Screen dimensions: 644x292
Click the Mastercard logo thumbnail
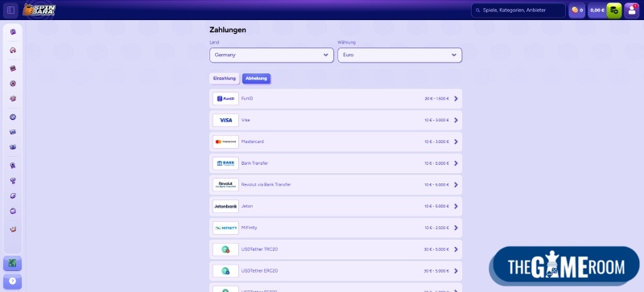(x=225, y=142)
